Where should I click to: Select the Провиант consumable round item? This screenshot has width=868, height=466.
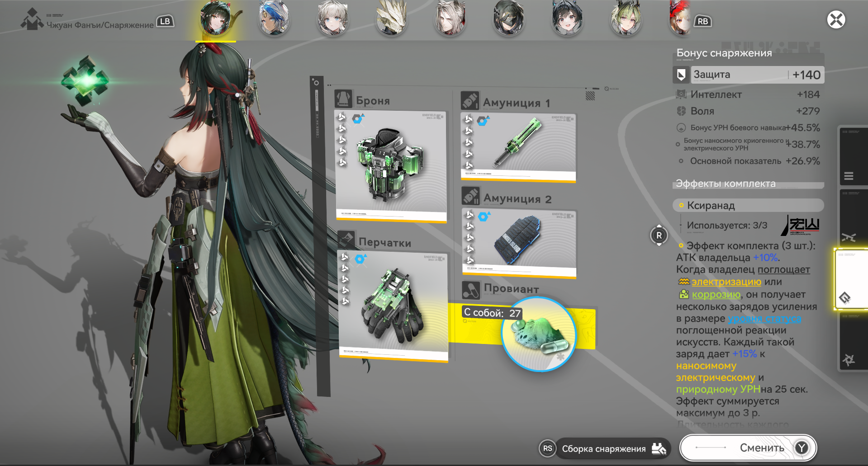tap(539, 334)
